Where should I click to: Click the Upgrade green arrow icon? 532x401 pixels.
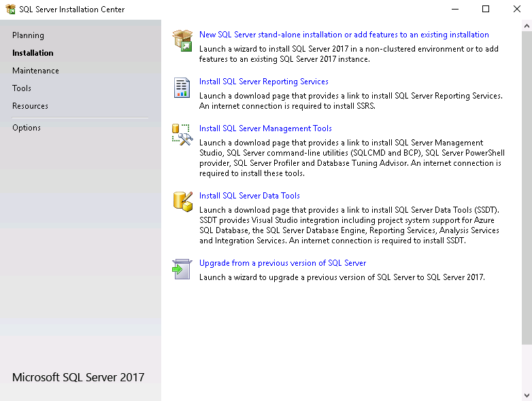click(x=182, y=269)
